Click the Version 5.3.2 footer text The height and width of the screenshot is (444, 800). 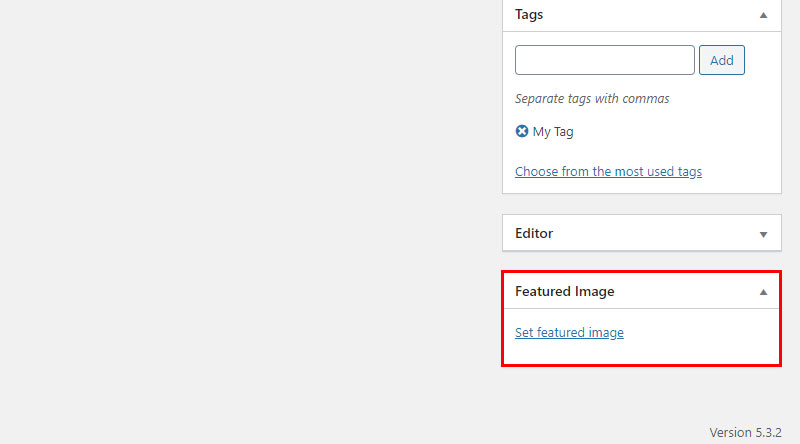(745, 433)
